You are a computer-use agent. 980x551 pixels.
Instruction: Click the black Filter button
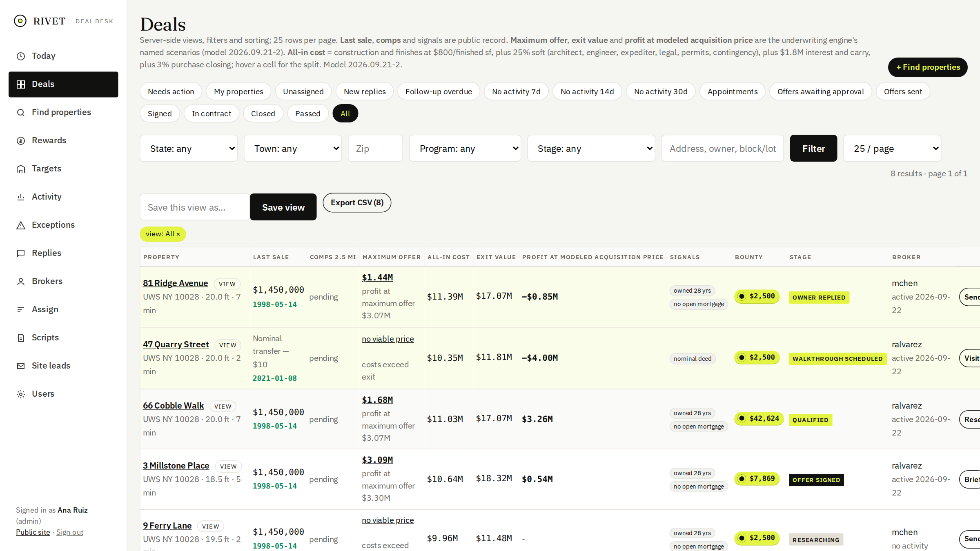coord(813,148)
